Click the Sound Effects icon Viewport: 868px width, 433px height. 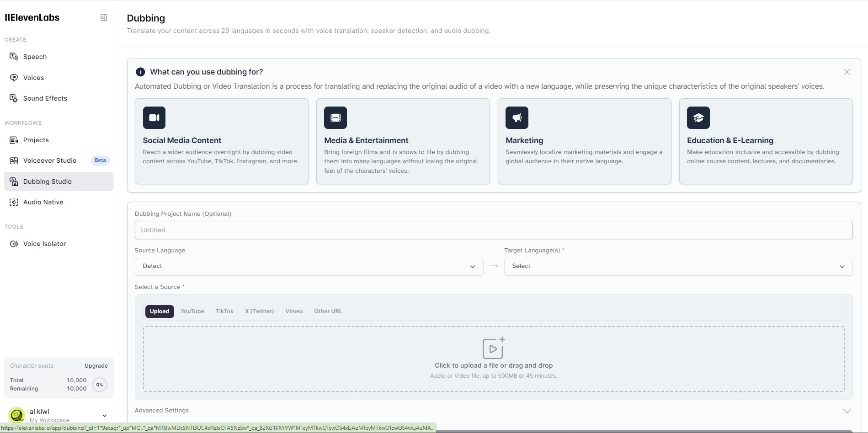point(14,98)
